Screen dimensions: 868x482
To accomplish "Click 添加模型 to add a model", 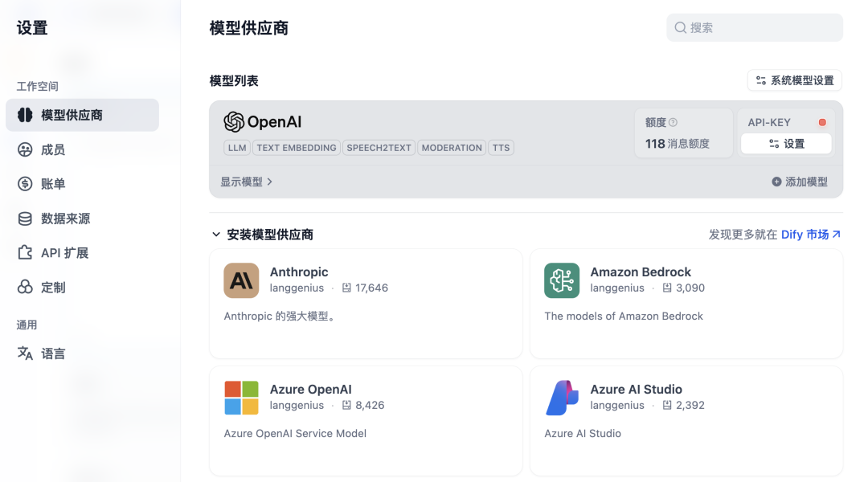I will point(800,182).
